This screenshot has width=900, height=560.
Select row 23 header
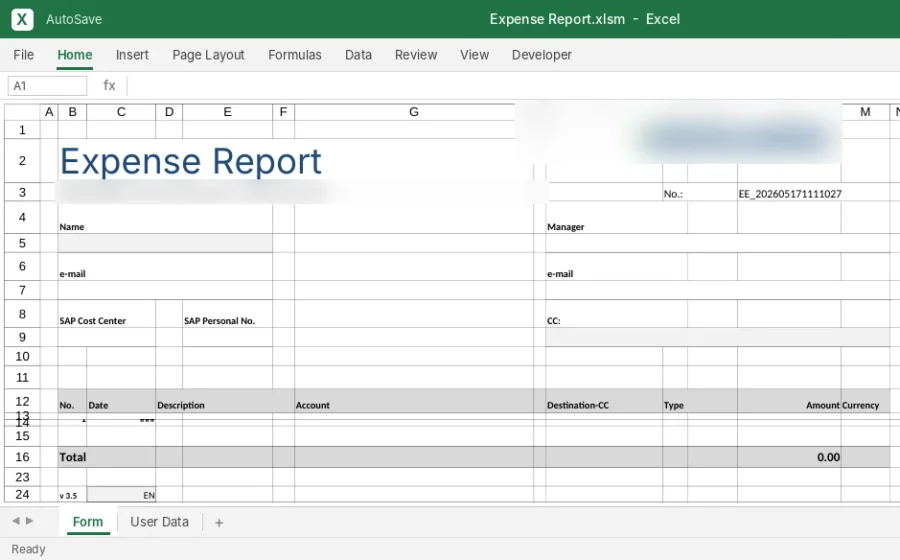(22, 477)
